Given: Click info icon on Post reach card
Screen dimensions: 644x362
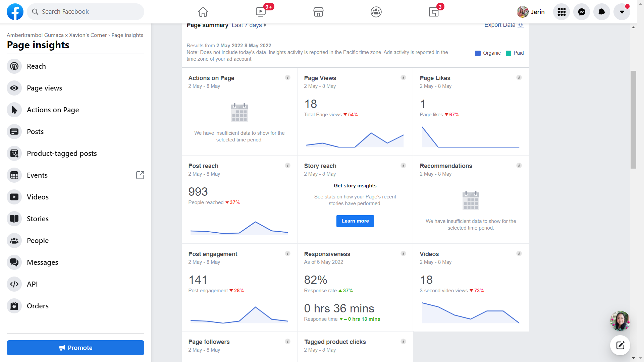Looking at the screenshot, I should (x=287, y=165).
